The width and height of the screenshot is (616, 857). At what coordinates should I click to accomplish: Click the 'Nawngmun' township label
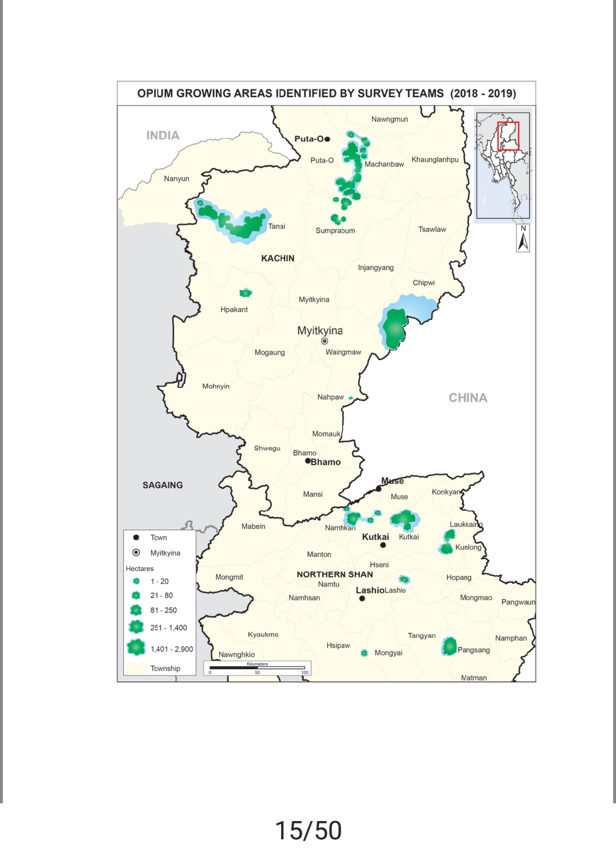pos(390,119)
